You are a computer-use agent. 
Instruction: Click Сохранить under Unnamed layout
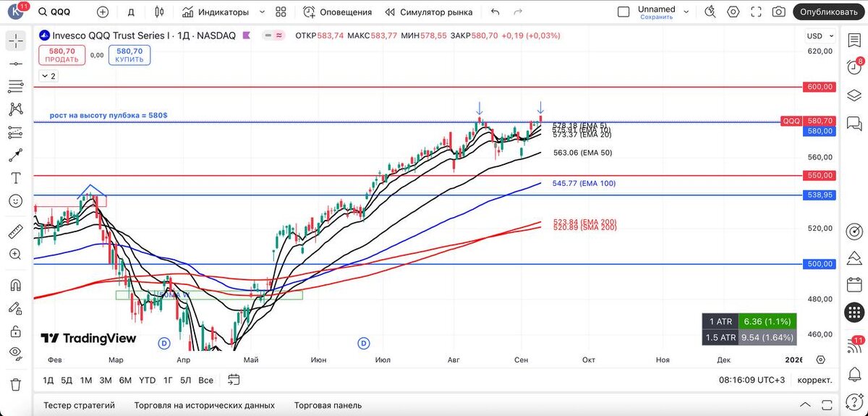[656, 17]
